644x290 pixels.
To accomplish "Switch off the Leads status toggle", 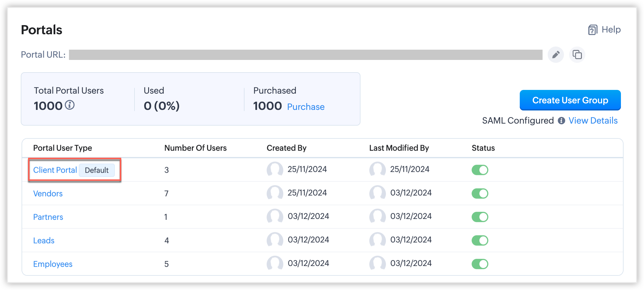I will 480,240.
